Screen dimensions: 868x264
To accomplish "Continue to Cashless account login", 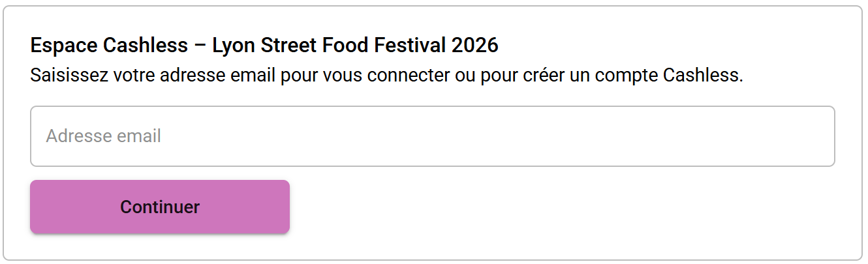I will coord(160,207).
